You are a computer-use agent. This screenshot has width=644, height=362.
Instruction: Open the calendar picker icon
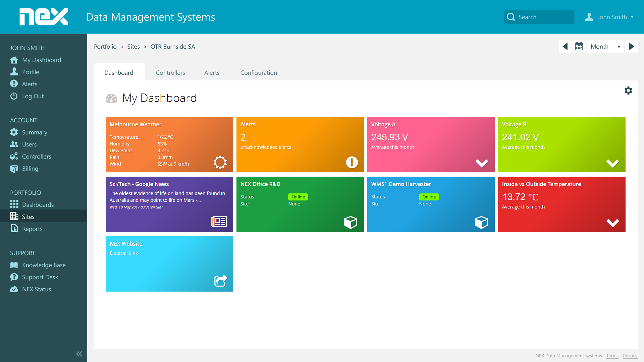pos(579,46)
